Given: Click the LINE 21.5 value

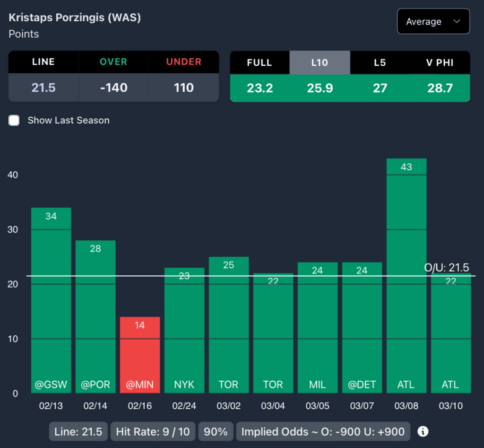Looking at the screenshot, I should click(43, 88).
